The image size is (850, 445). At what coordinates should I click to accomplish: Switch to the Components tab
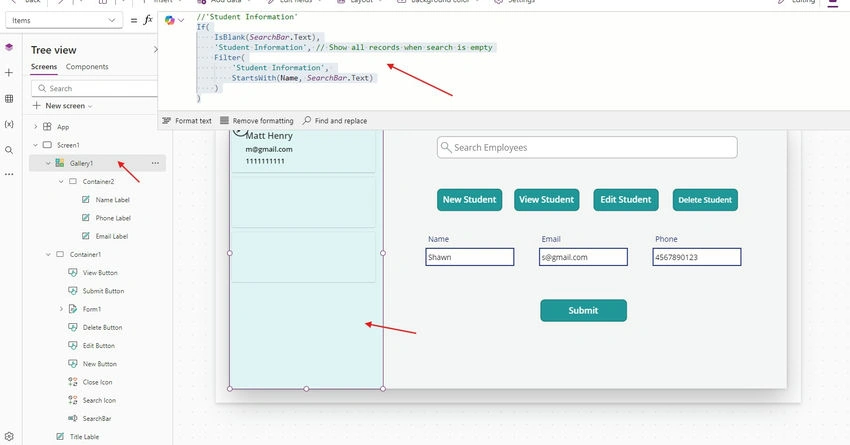87,67
